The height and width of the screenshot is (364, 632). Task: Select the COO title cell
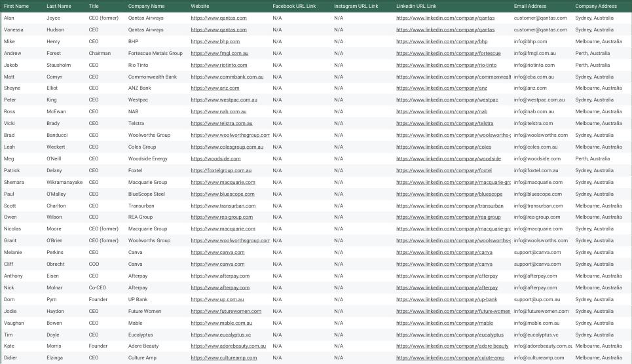point(94,264)
